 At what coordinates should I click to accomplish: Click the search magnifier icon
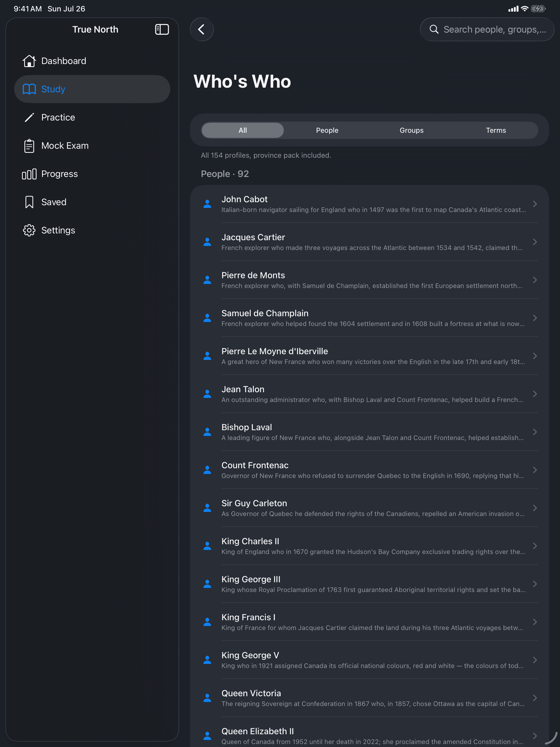[x=434, y=29]
